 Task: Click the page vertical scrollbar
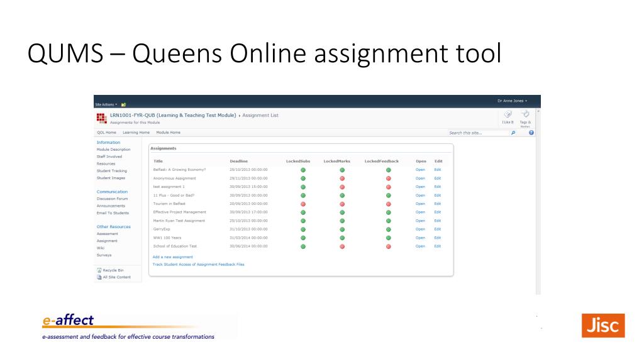pos(538,201)
